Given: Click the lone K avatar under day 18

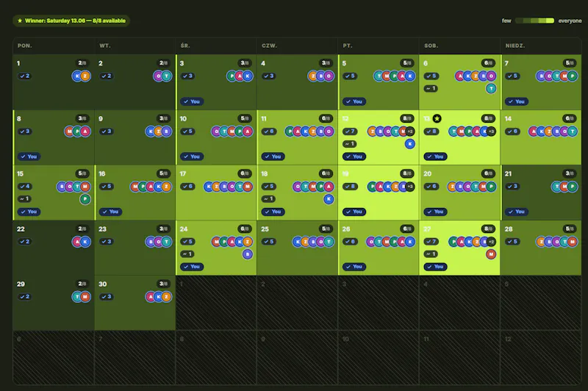Looking at the screenshot, I should (x=329, y=198).
